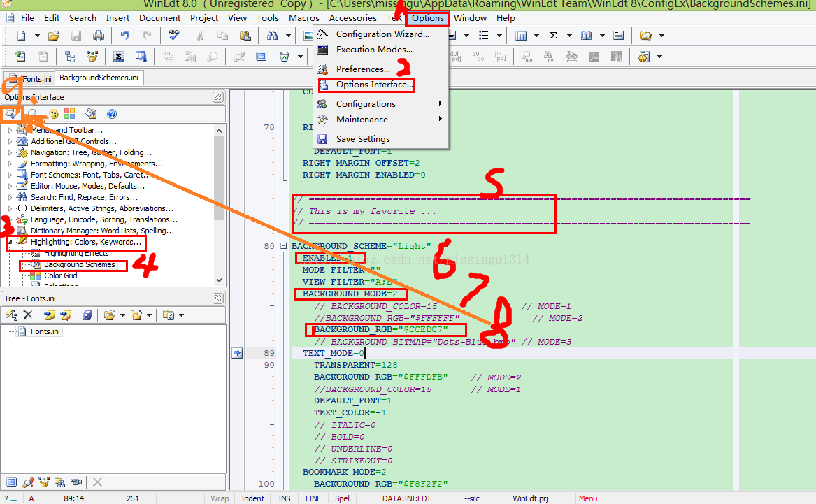Click the colorful grid icon in Options Interface
816x504 pixels.
coord(70,114)
